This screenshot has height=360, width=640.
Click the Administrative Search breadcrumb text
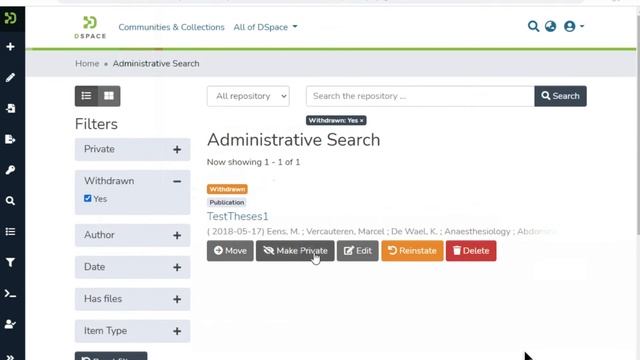(x=156, y=64)
